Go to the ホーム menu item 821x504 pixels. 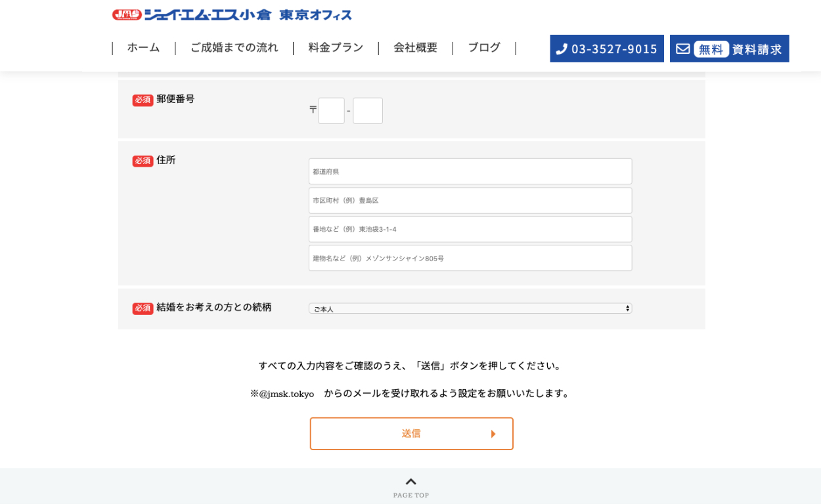coord(143,48)
